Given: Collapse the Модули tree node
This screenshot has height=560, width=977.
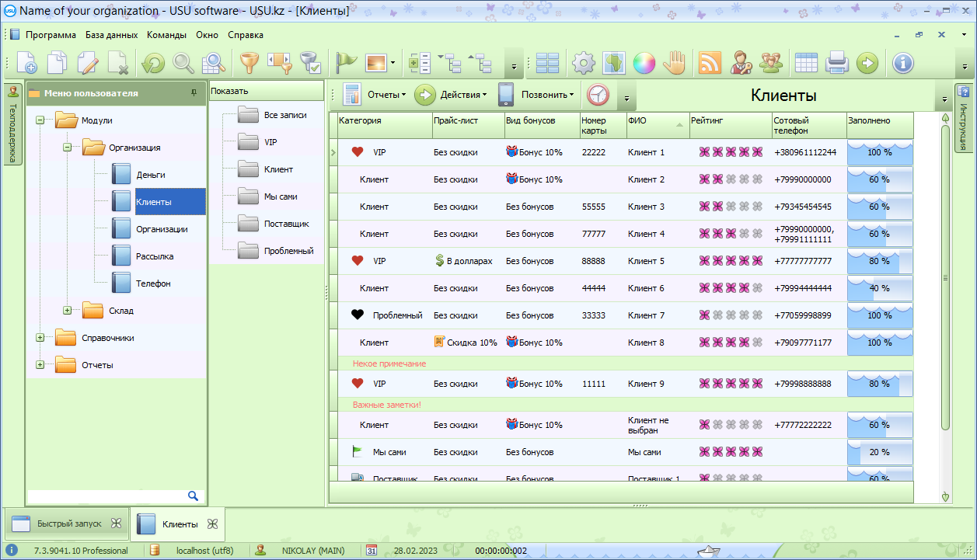Looking at the screenshot, I should pos(40,120).
